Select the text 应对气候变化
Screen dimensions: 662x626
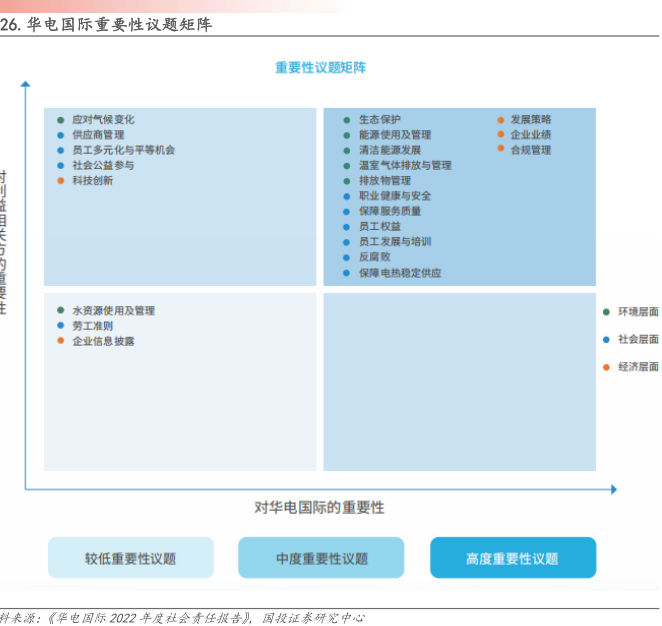click(x=103, y=119)
